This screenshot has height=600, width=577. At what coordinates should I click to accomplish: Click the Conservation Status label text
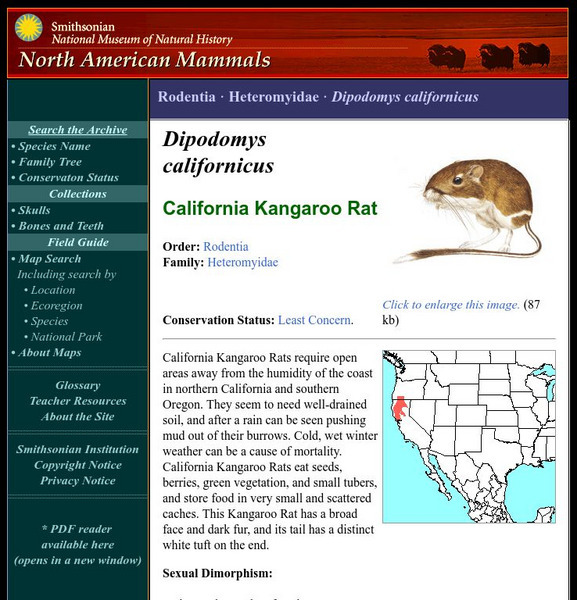tap(218, 320)
